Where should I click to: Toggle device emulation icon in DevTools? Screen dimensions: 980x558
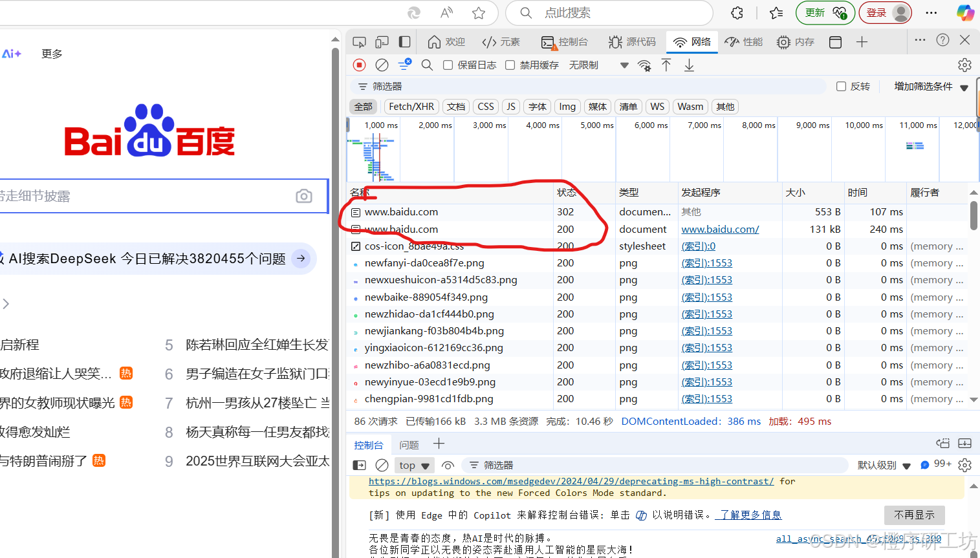[382, 42]
